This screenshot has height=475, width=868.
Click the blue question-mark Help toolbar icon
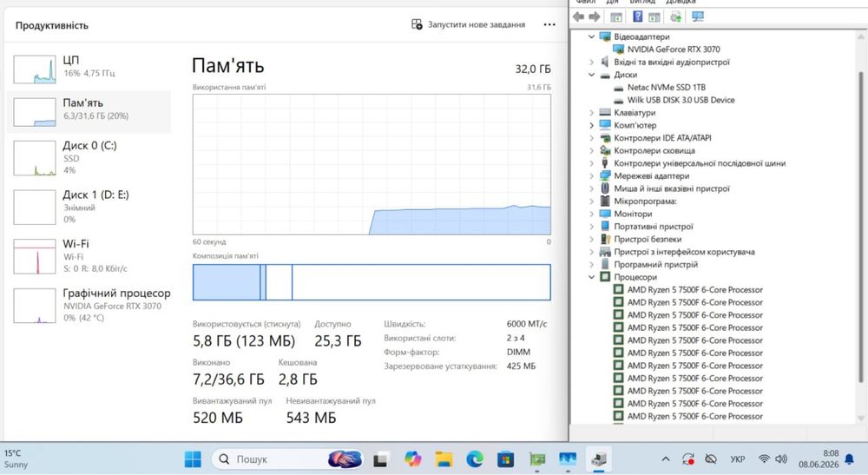click(638, 16)
